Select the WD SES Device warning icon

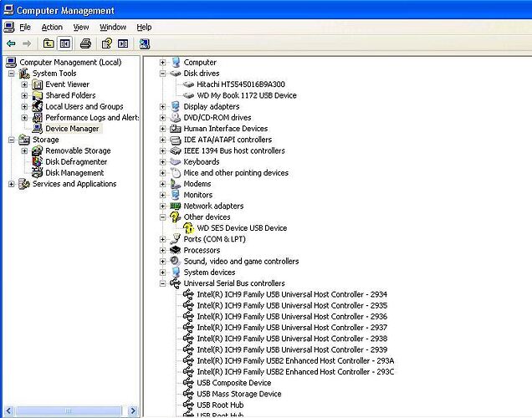click(188, 228)
